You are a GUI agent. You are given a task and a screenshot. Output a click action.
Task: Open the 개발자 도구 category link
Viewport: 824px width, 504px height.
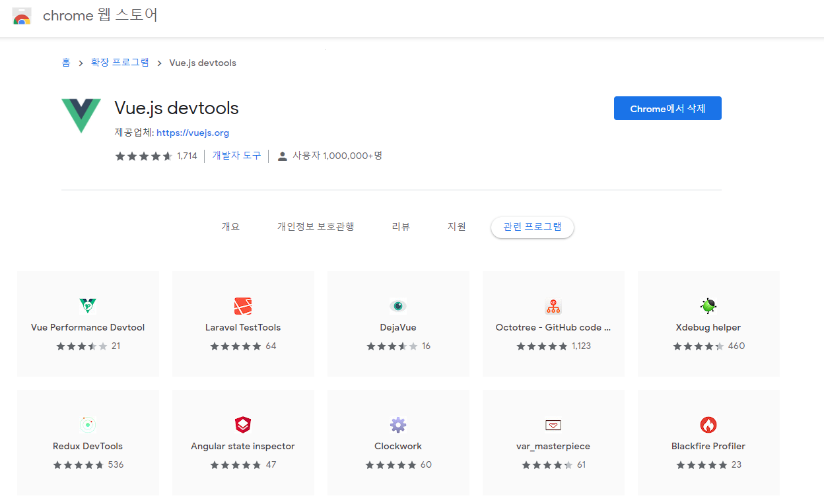[236, 156]
